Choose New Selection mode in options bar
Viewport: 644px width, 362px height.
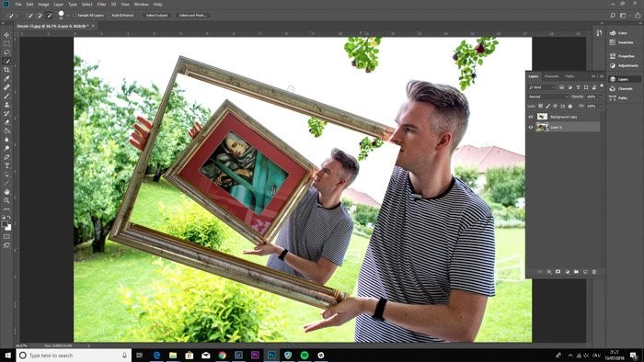[x=29, y=16]
